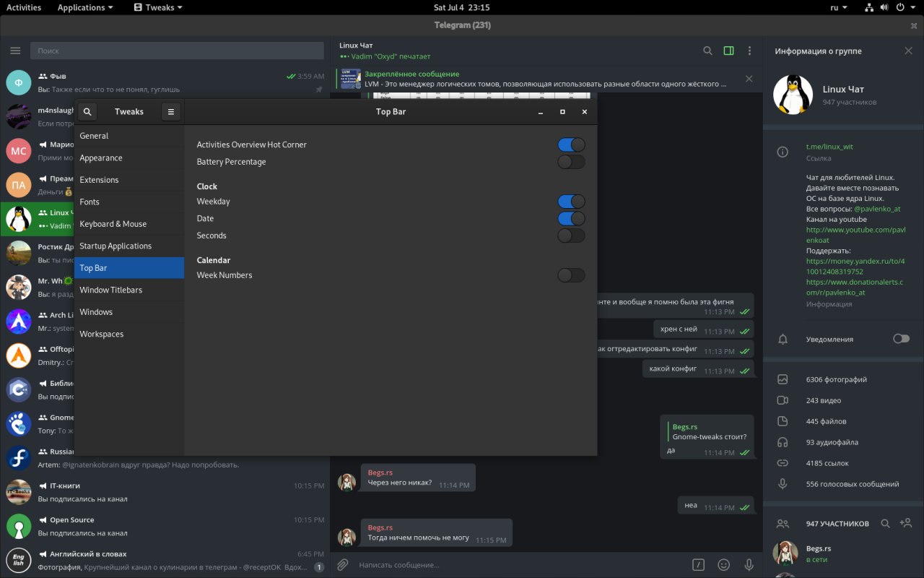Toggle the Weekday clock switch

(571, 202)
